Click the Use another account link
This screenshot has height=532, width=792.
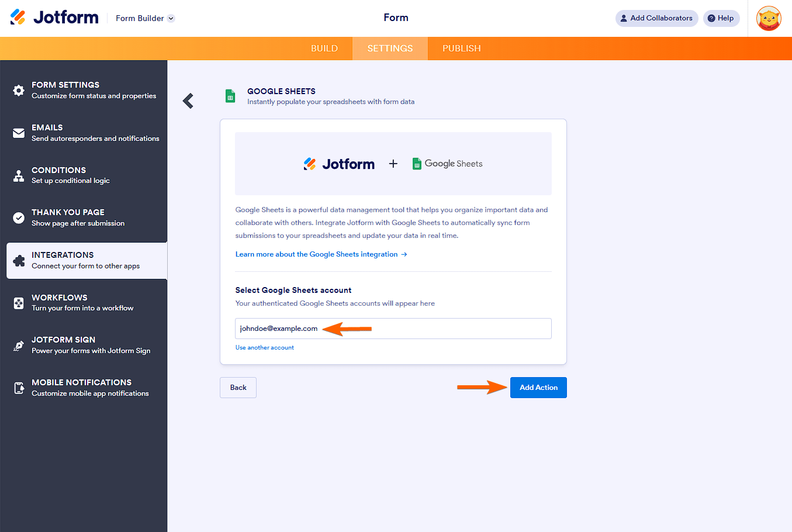[x=264, y=347]
